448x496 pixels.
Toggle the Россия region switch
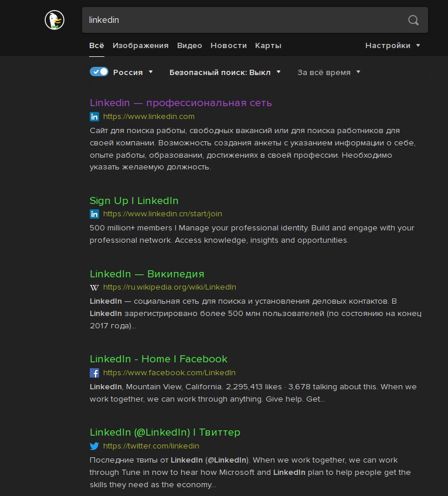click(x=99, y=72)
